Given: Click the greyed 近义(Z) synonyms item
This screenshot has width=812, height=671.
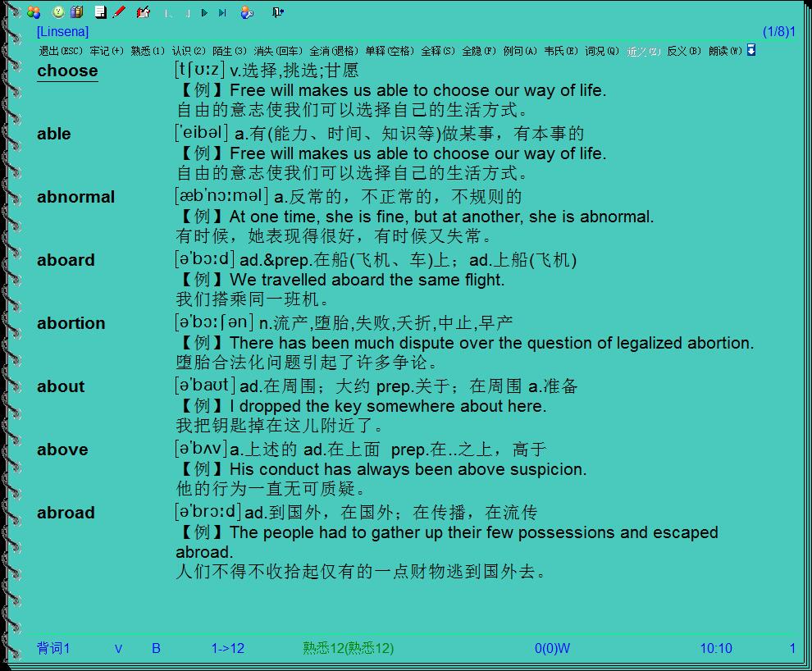Looking at the screenshot, I should pos(643,51).
